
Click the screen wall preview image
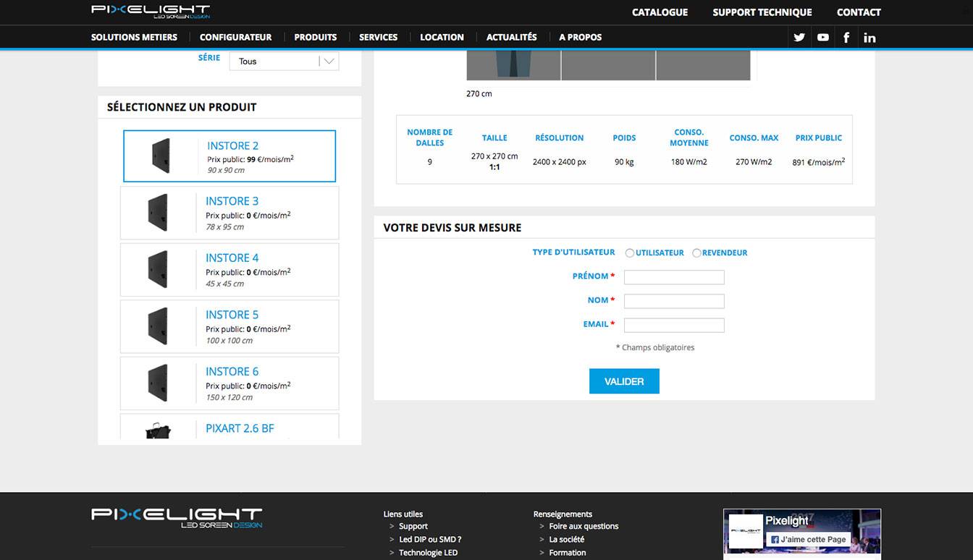608,65
